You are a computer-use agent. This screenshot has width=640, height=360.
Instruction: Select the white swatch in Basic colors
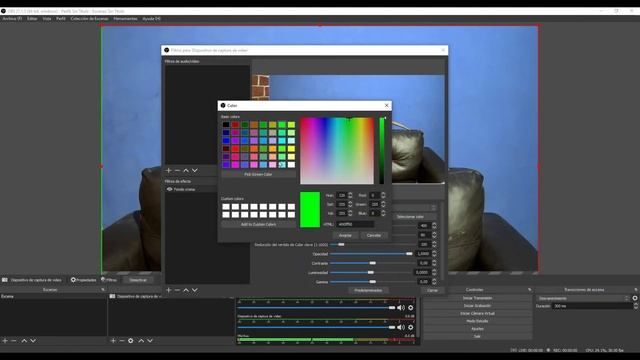pyautogui.click(x=291, y=164)
